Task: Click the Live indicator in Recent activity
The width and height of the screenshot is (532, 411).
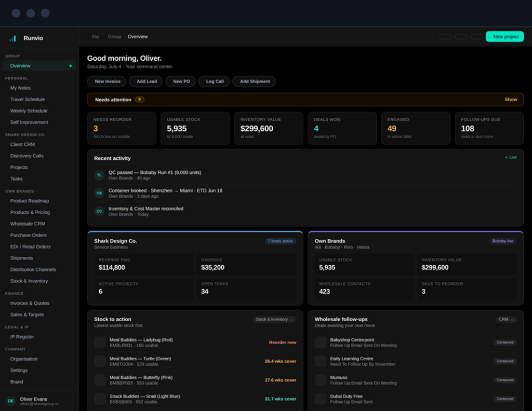Action: pyautogui.click(x=511, y=157)
